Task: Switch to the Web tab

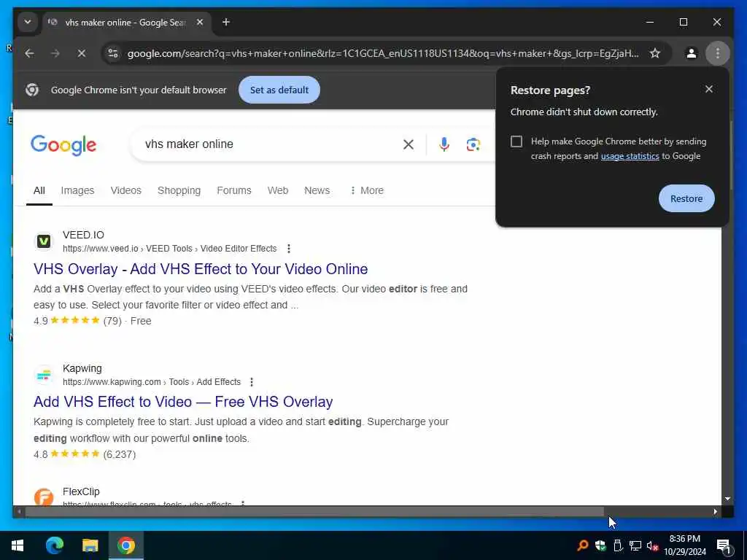Action: coord(278,190)
